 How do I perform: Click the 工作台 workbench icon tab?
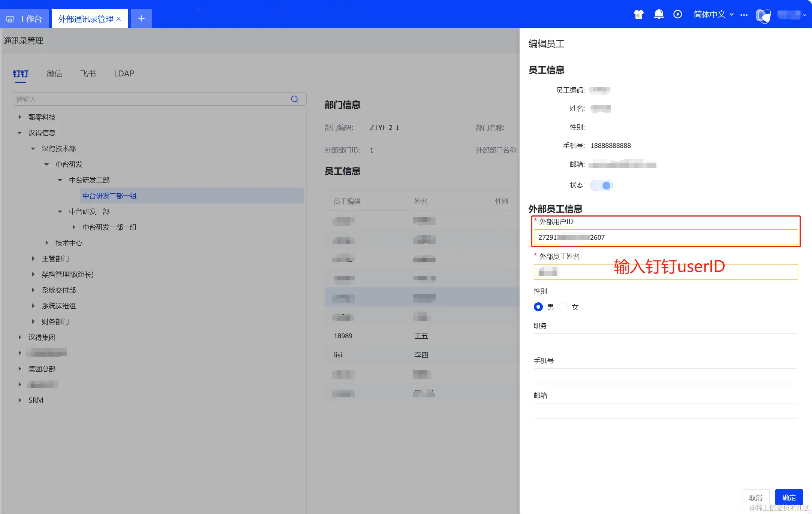pyautogui.click(x=24, y=19)
